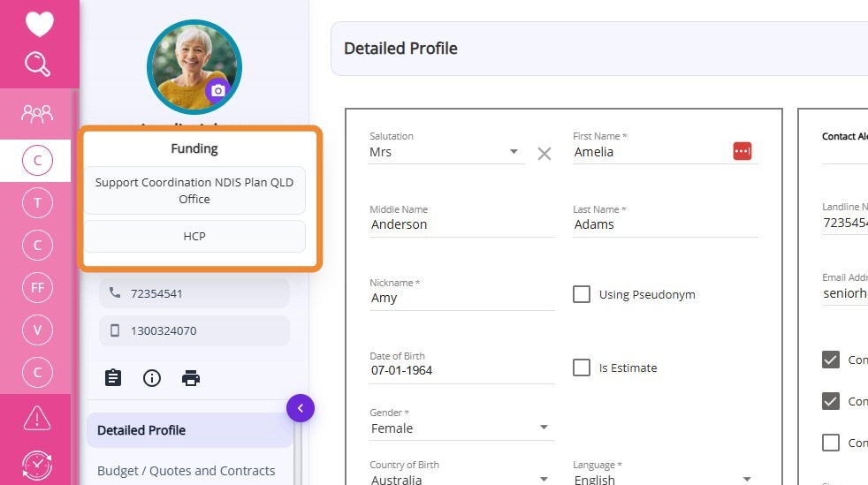
Task: Open Budget / Quotes and Contracts
Action: [x=186, y=471]
